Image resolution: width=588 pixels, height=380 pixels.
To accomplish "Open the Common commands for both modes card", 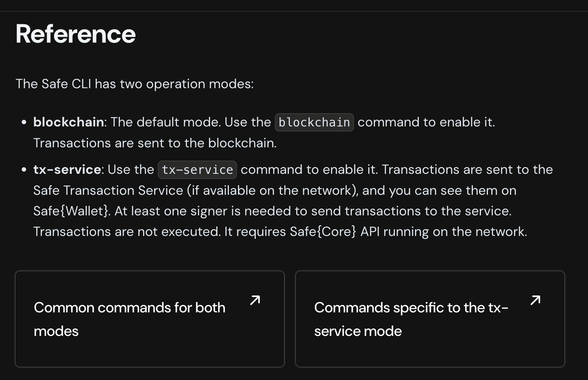I will pyautogui.click(x=150, y=319).
